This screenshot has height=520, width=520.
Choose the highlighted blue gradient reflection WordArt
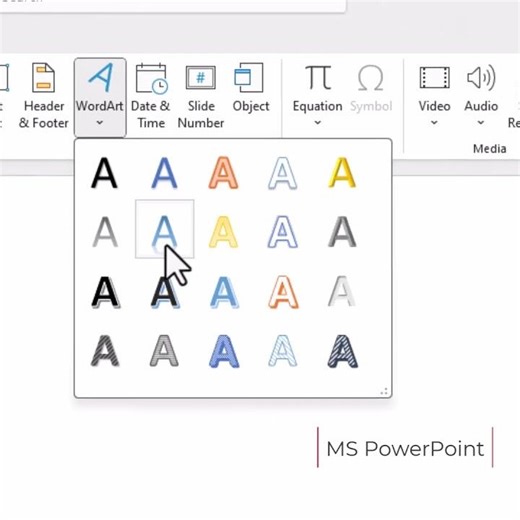164,229
